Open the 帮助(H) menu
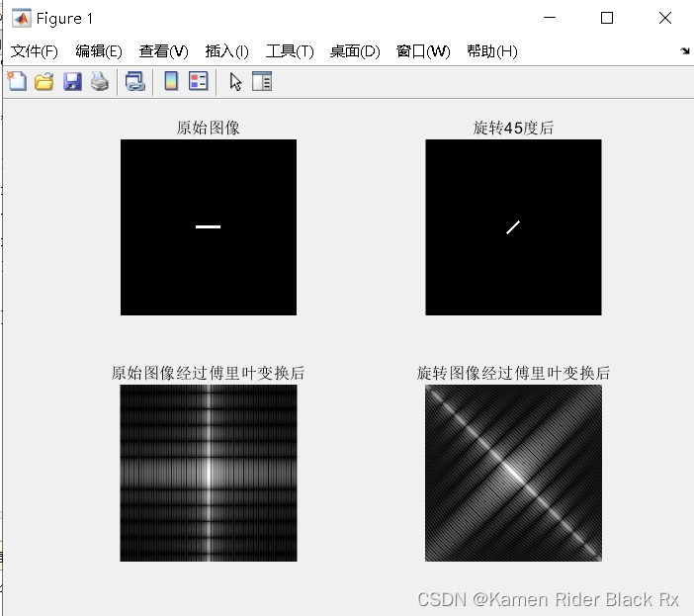 click(492, 51)
